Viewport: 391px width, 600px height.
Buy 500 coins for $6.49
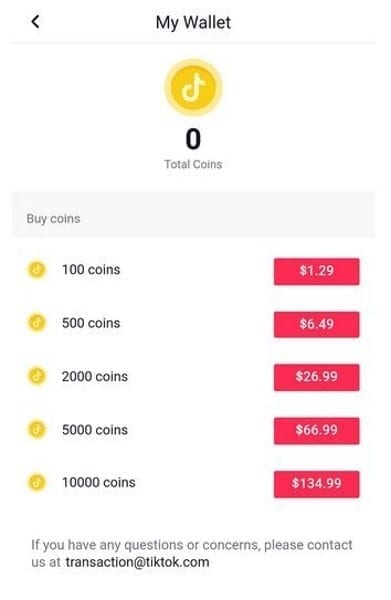[316, 324]
